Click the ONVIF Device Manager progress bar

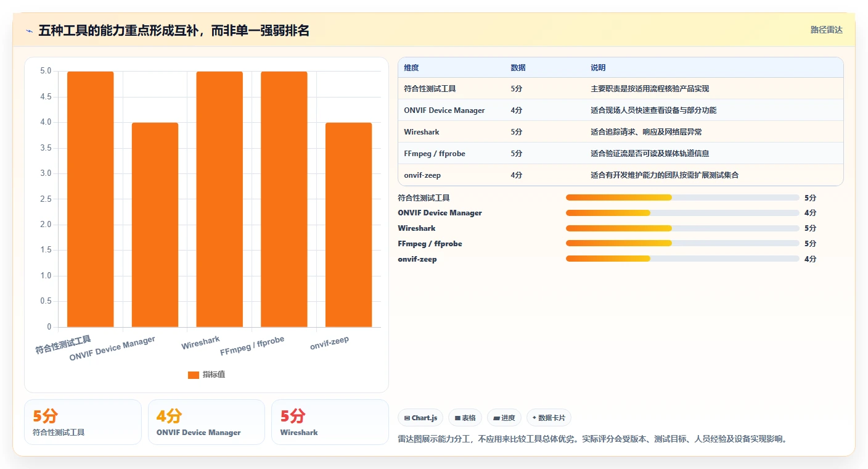tap(682, 213)
